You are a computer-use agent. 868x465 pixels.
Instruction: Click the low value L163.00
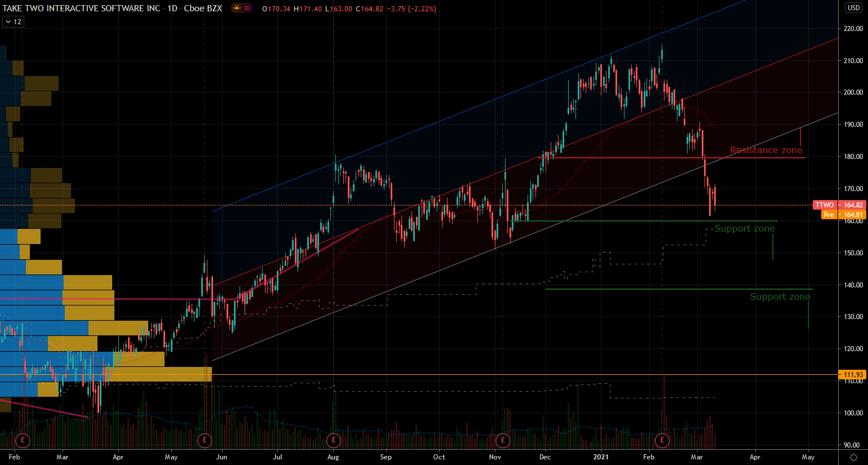pyautogui.click(x=339, y=8)
